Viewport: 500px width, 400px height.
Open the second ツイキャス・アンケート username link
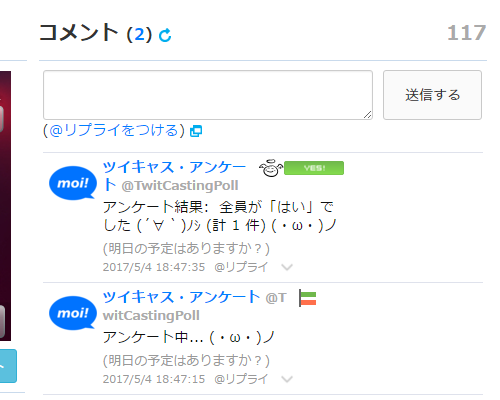pos(181,297)
